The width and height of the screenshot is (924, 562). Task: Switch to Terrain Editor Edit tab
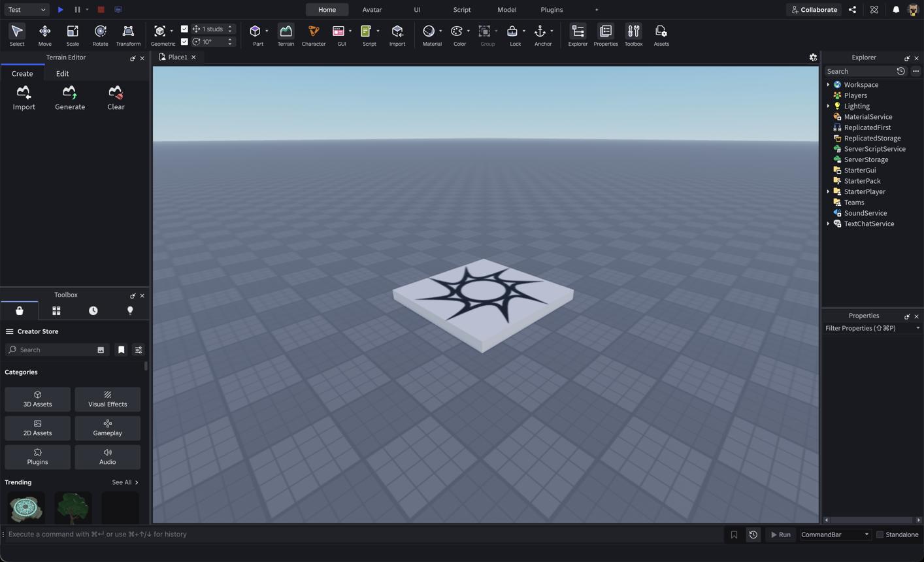(62, 74)
